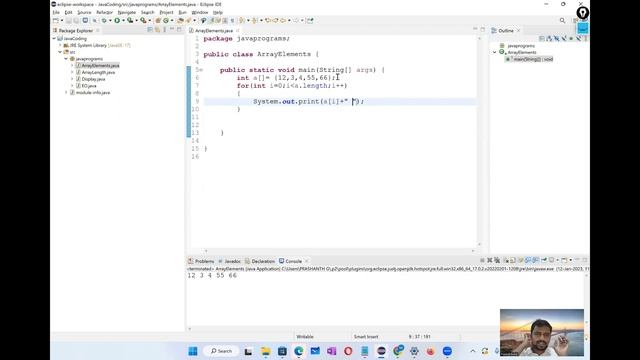Open Display.java in Package Explorer
The image size is (640, 360).
(x=93, y=79)
